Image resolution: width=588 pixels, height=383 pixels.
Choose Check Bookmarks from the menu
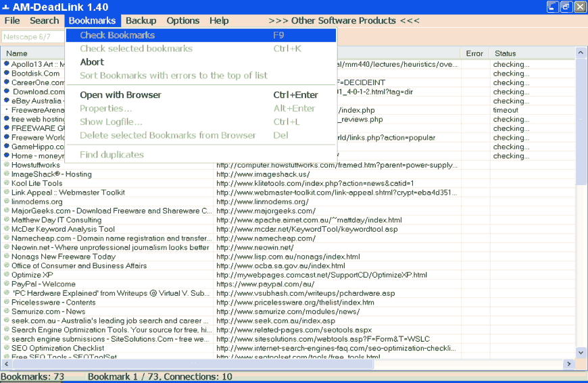(201, 35)
